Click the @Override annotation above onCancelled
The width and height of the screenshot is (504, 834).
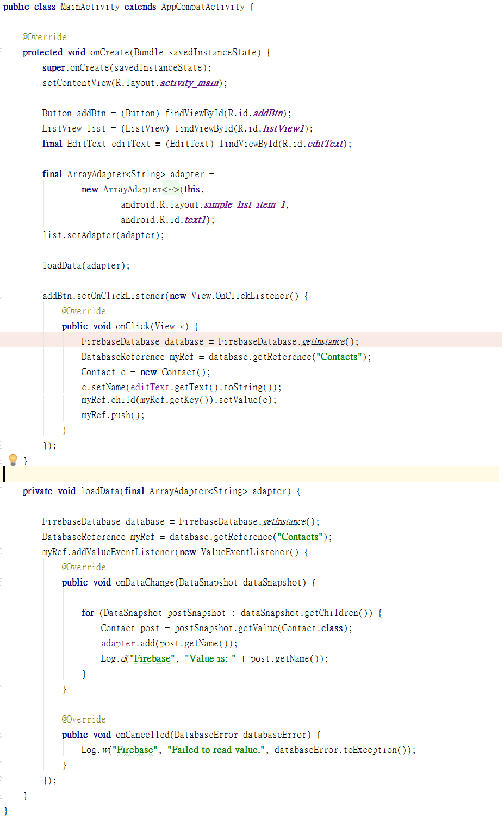[84, 719]
